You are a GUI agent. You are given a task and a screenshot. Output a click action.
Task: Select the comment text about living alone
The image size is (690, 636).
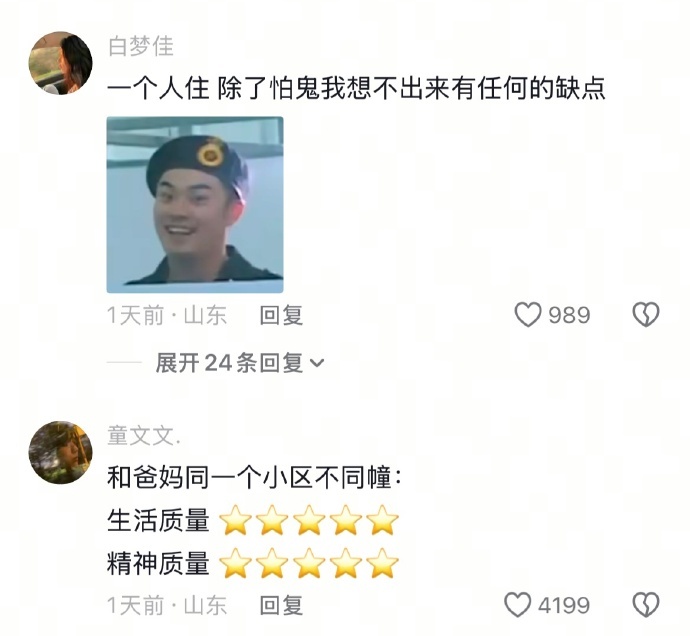[356, 88]
